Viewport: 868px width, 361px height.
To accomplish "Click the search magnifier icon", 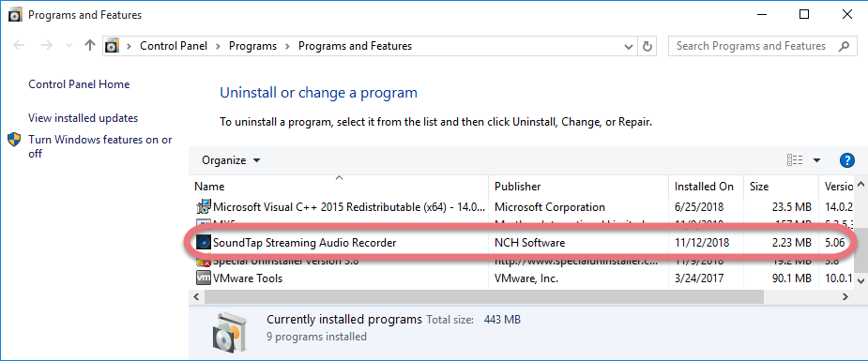I will tap(845, 46).
